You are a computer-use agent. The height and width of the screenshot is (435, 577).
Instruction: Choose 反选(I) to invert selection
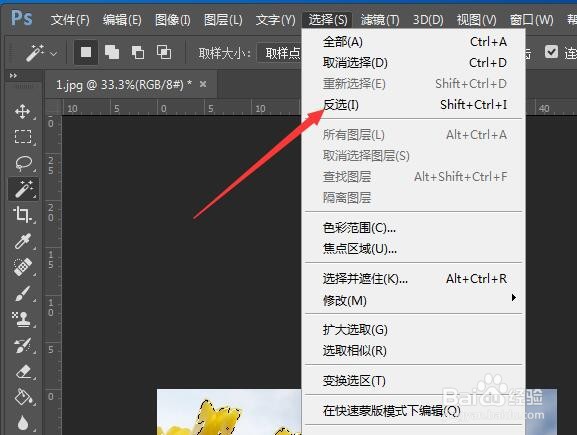pyautogui.click(x=414, y=105)
